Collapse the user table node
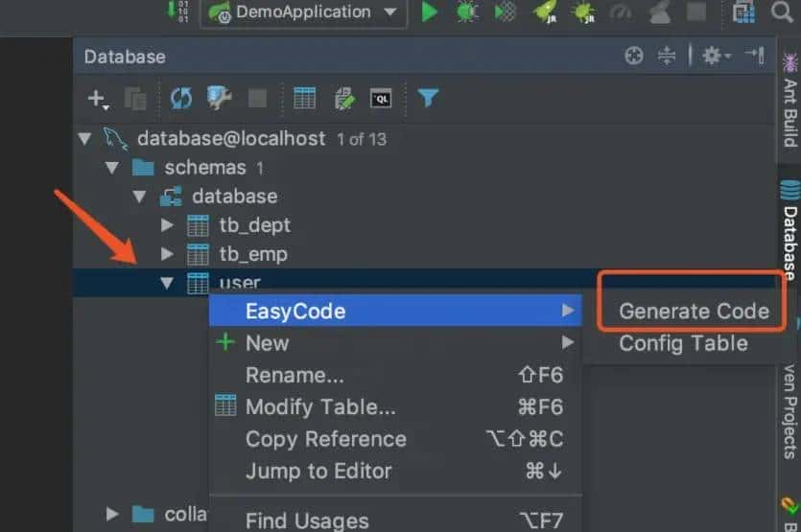Screen dimensions: 801x532 coord(167,283)
